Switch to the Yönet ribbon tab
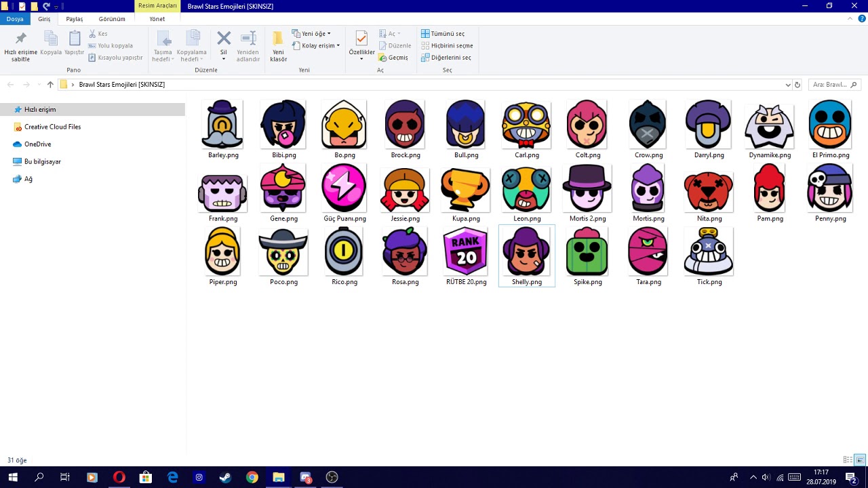This screenshot has width=868, height=488. tap(157, 19)
